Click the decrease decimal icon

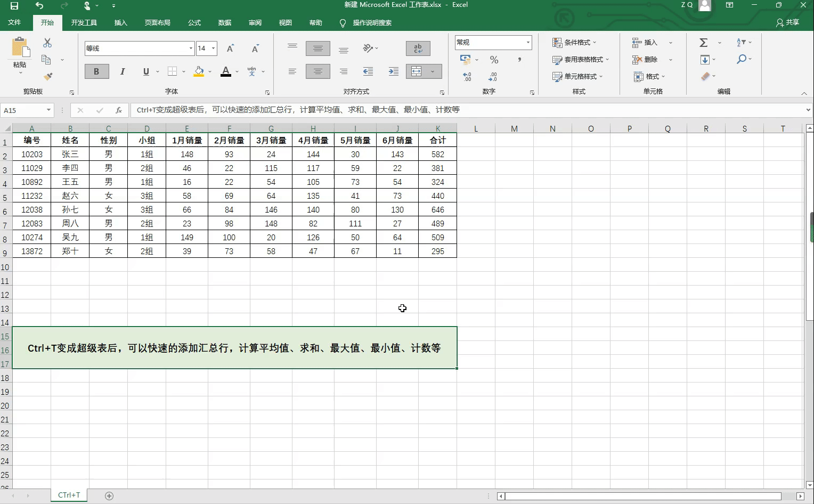click(x=493, y=77)
